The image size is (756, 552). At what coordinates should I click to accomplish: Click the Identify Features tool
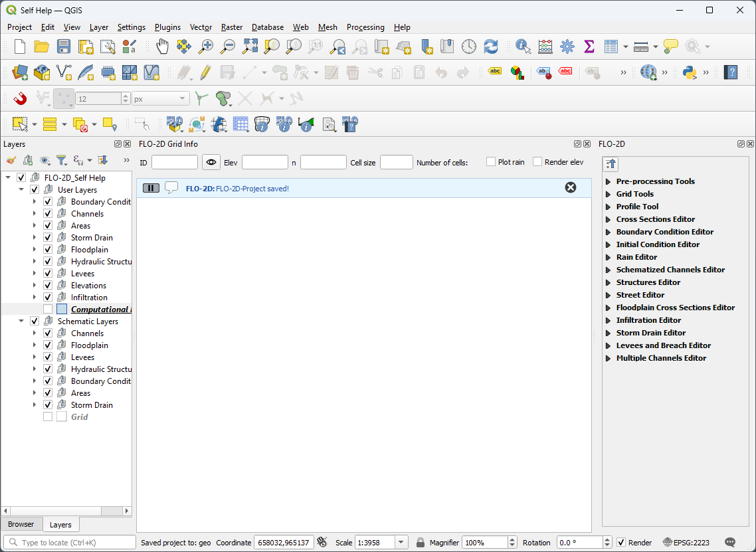click(523, 46)
